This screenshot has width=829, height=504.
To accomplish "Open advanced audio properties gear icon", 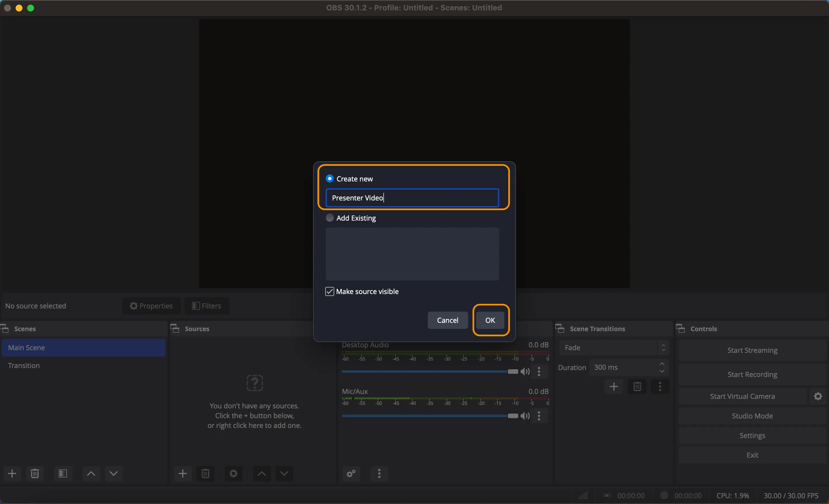I will click(351, 473).
